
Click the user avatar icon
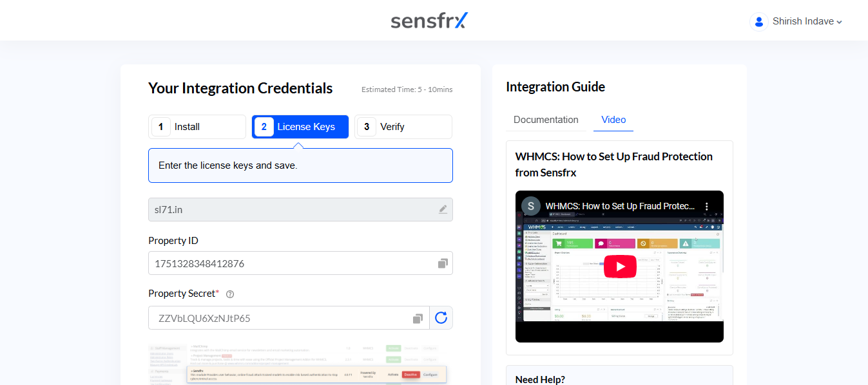[758, 21]
